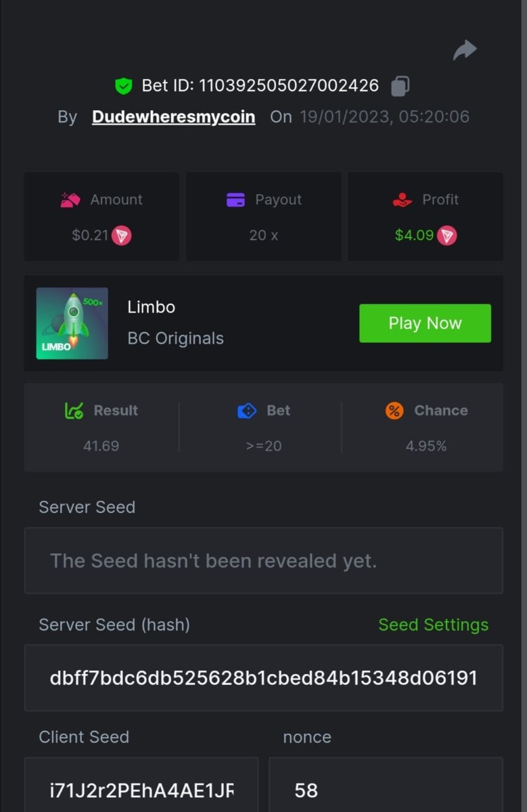Copy the Bet ID with copy icon
The image size is (527, 812).
(x=400, y=87)
